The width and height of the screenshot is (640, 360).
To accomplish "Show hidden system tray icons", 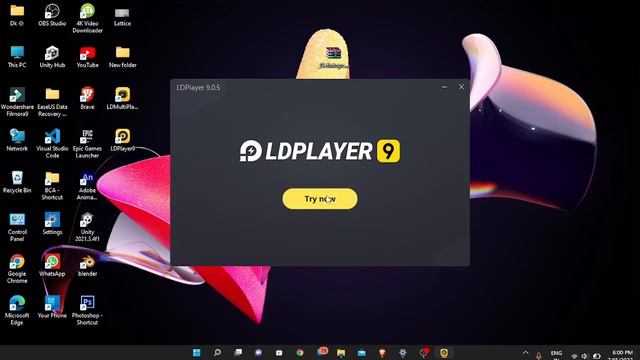I will point(525,353).
